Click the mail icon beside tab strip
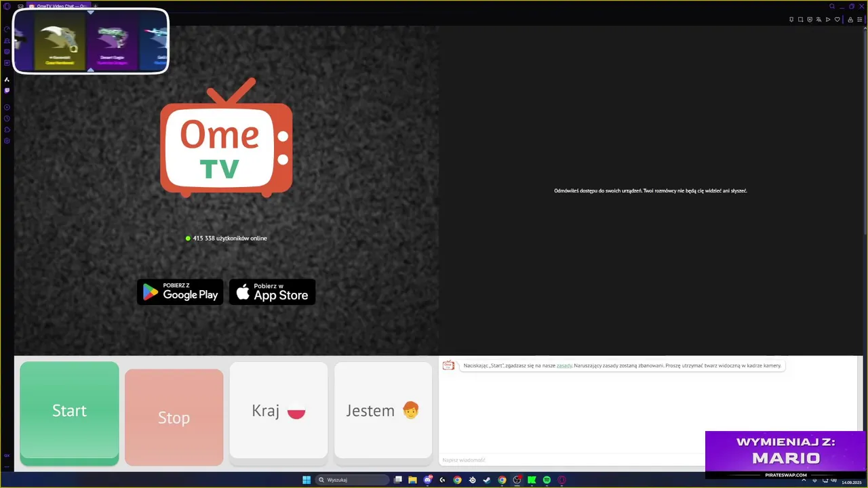Screen dimensions: 868x488 pos(20,6)
